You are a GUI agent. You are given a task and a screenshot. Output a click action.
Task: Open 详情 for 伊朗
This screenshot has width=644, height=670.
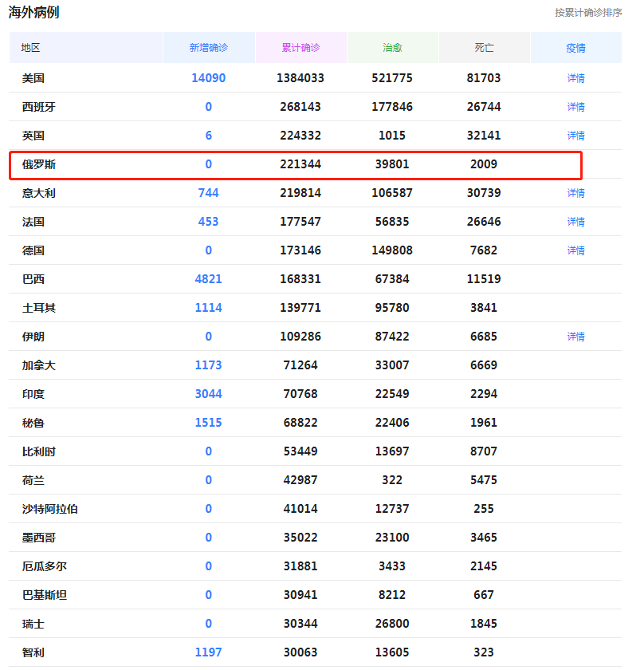coord(575,336)
